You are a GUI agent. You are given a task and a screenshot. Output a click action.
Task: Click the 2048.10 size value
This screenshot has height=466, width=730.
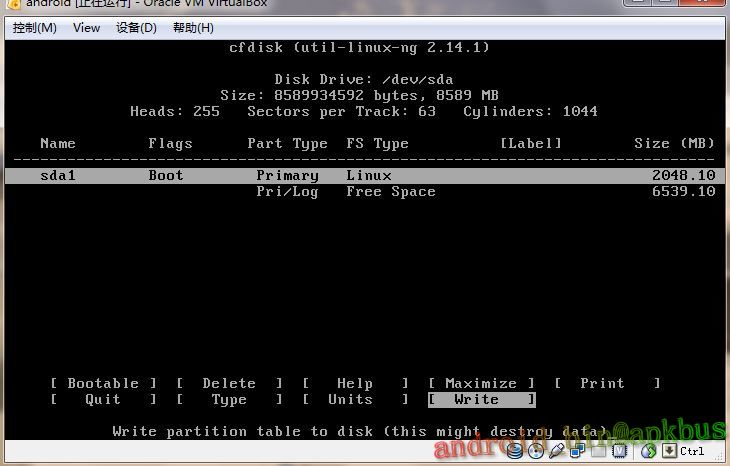pyautogui.click(x=683, y=176)
